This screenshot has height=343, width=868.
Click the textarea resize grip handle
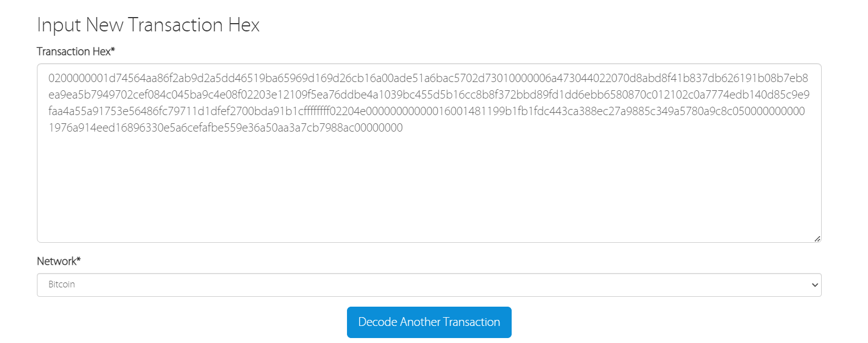(x=818, y=238)
